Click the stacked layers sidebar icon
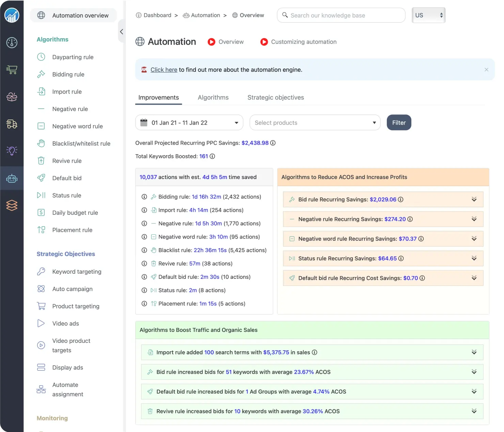The image size is (504, 432). tap(12, 205)
